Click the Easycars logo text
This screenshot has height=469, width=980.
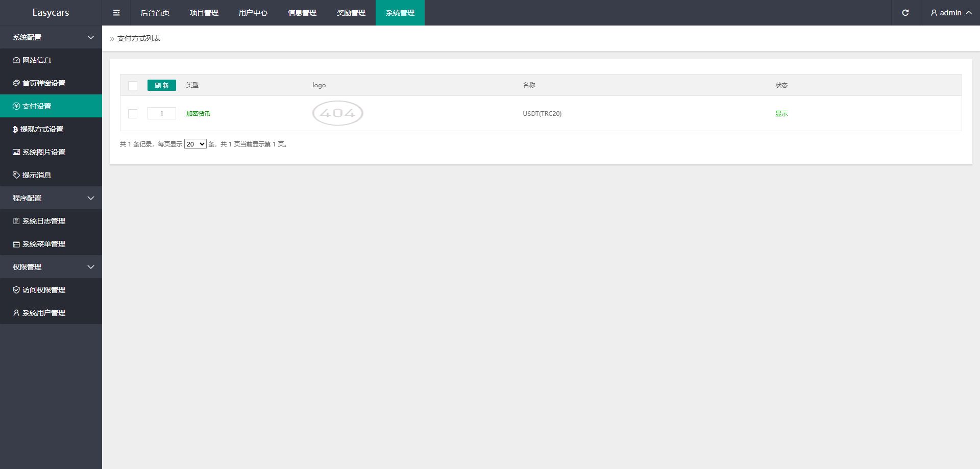pyautogui.click(x=51, y=13)
